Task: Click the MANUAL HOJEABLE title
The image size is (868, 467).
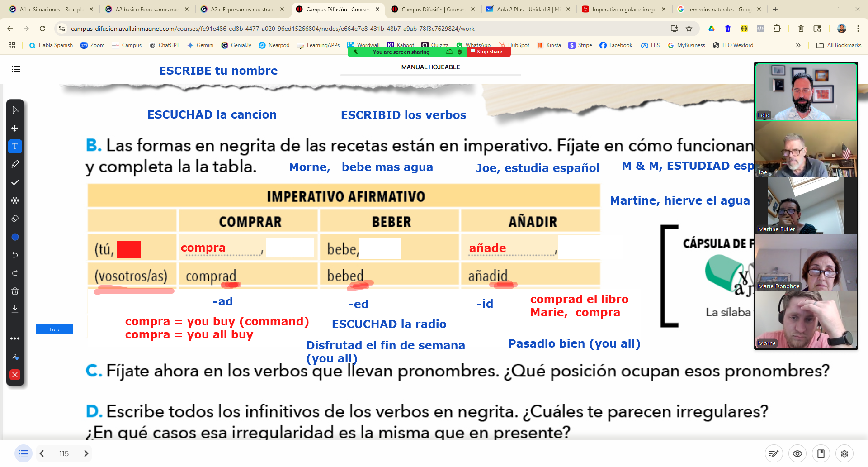Action: pyautogui.click(x=430, y=67)
